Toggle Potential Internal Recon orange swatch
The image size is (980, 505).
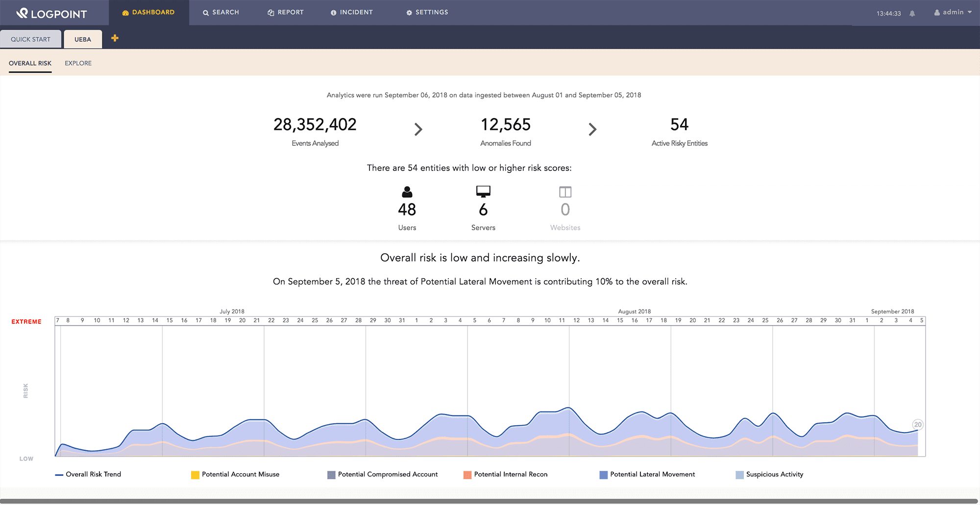click(x=467, y=475)
